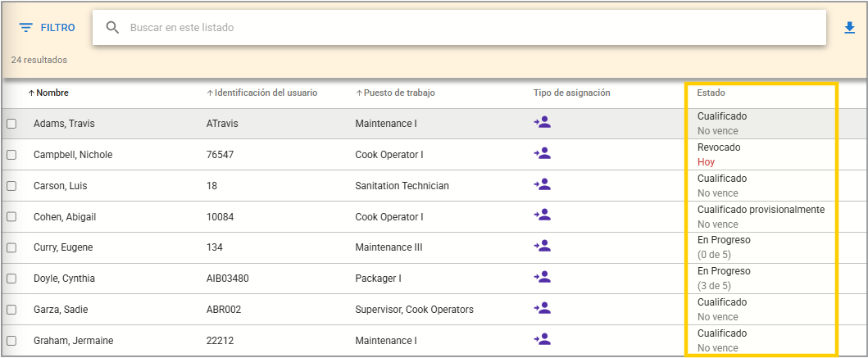
Task: Click assignment type icon for Doyle, Cynthia
Action: click(542, 278)
